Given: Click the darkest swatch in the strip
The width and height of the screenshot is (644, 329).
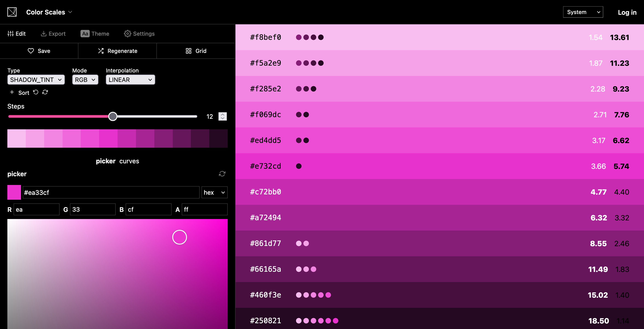Looking at the screenshot, I should coord(218,138).
